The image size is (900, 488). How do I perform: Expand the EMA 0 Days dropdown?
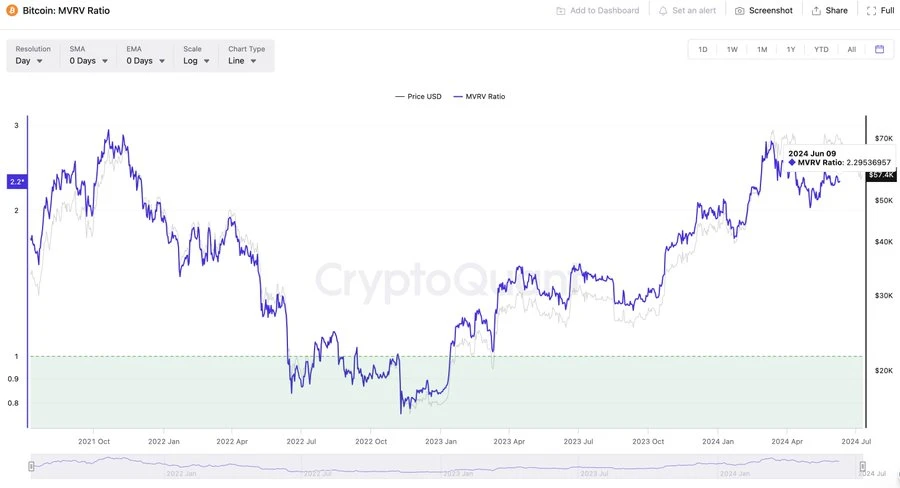coord(145,61)
